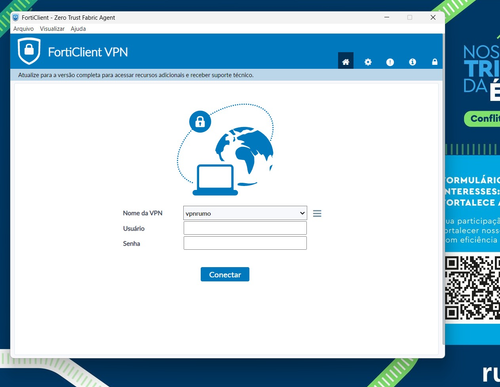Viewport: 500px width, 387px height.
Task: Click the "FortiClient VPN" header title
Action: (x=88, y=52)
